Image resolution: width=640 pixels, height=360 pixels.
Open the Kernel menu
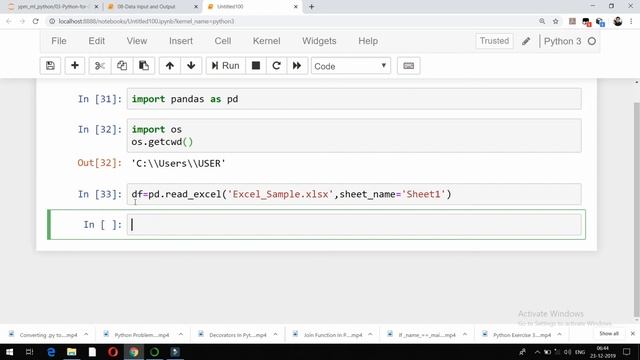click(267, 41)
